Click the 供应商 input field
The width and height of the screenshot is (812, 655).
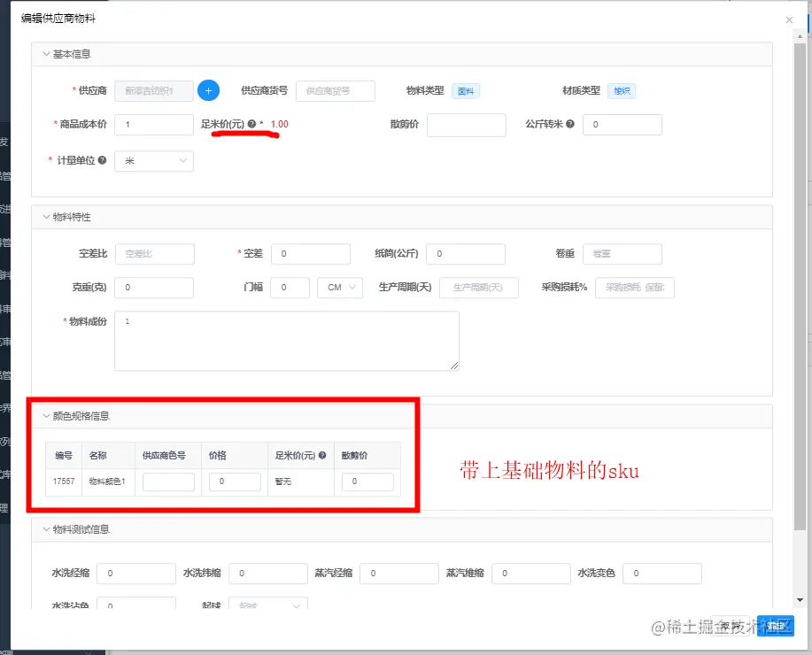coord(154,90)
